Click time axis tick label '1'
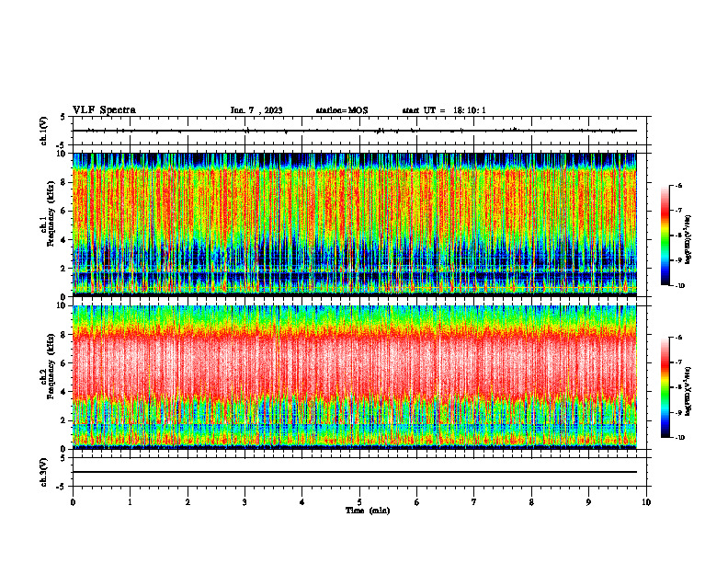728x563 pixels. tap(130, 502)
